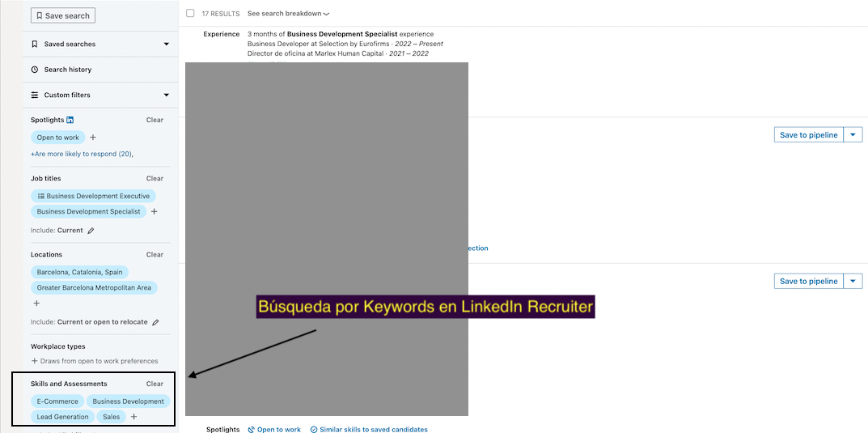Viewport: 868px width, 433px height.
Task: Select Greater Barcelona Metropolitan Area chip
Action: (94, 288)
